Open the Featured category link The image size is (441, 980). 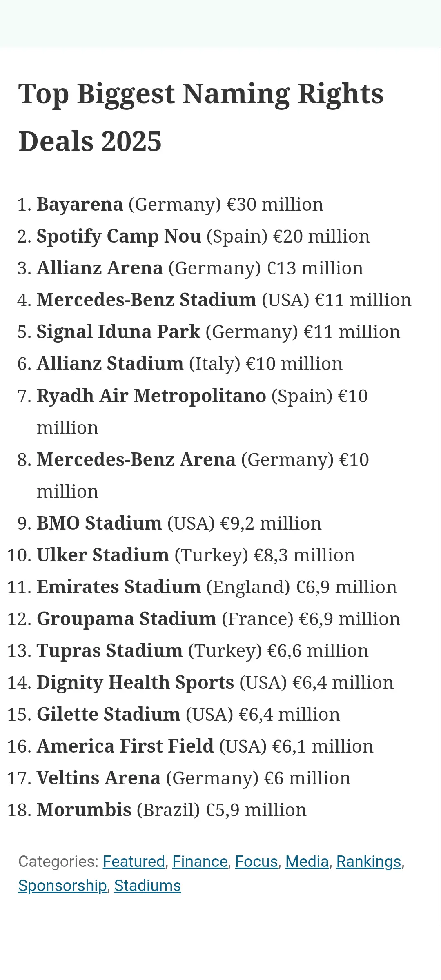click(x=134, y=862)
